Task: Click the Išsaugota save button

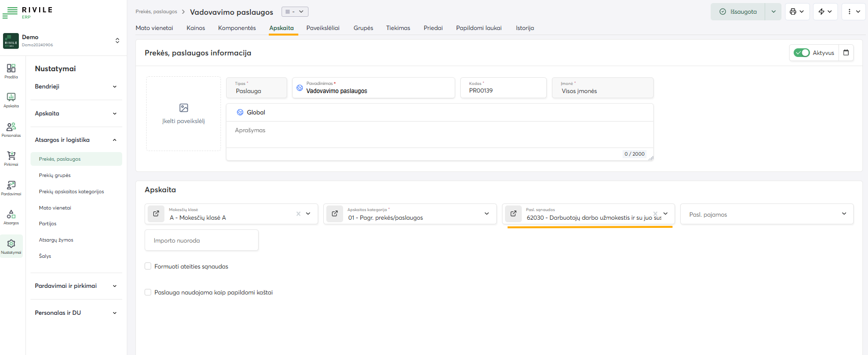Action: point(738,12)
